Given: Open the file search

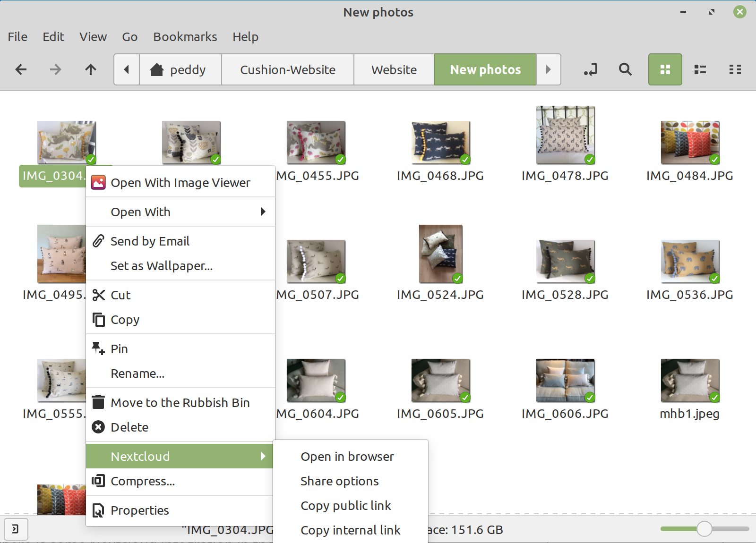Looking at the screenshot, I should [x=625, y=69].
